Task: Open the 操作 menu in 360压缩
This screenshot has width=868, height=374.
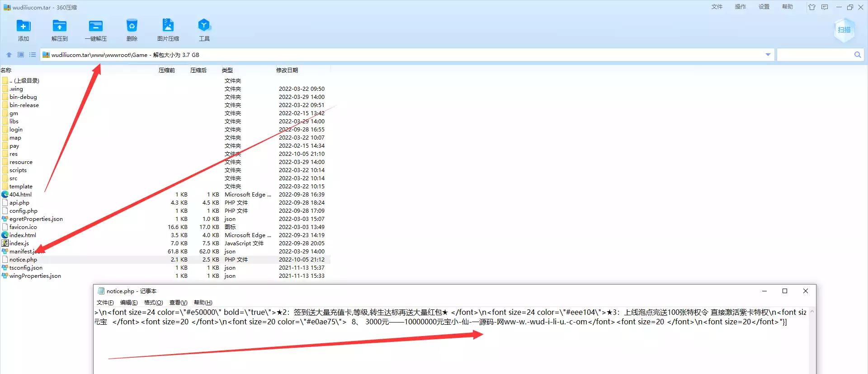Action: pos(741,7)
